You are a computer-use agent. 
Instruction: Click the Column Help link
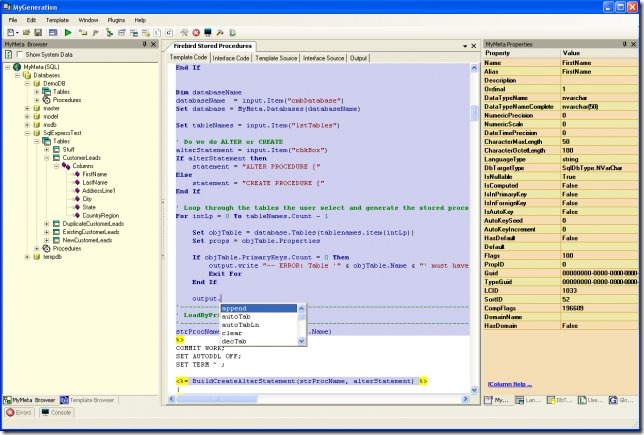[512, 384]
